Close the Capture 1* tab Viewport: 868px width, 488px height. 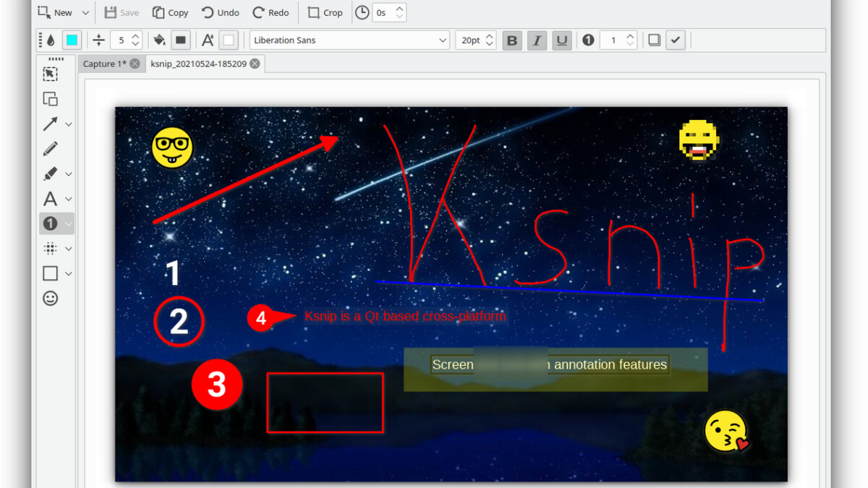pos(135,64)
